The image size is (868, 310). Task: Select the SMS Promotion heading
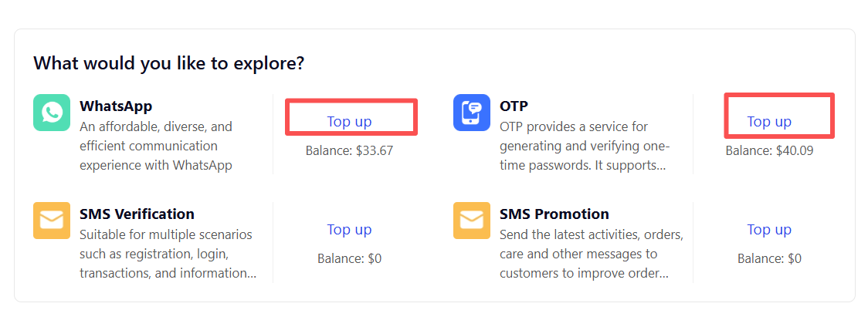tap(554, 214)
